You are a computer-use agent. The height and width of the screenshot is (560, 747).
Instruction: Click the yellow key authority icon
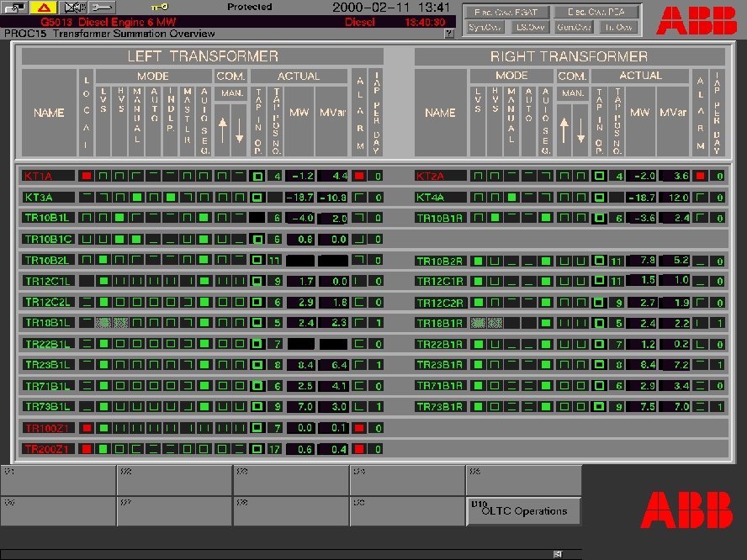coord(160,7)
